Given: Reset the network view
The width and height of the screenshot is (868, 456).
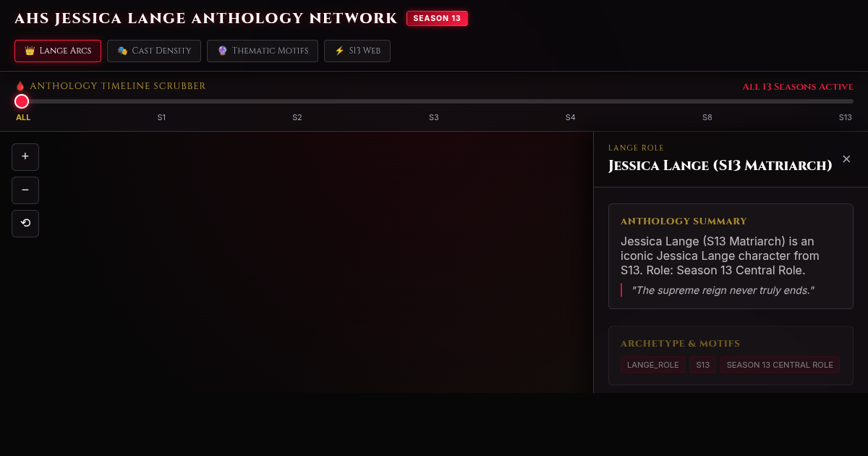Looking at the screenshot, I should [25, 224].
